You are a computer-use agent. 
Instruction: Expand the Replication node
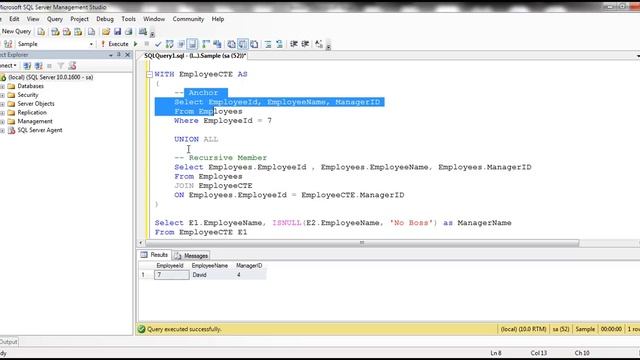pos(2,113)
